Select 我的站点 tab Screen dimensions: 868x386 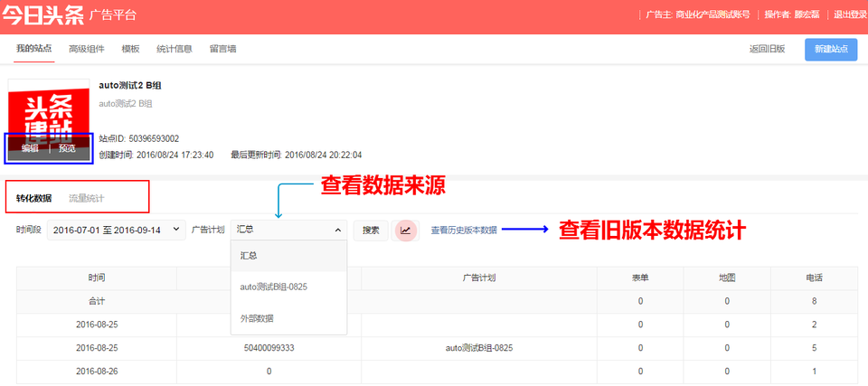(x=34, y=49)
